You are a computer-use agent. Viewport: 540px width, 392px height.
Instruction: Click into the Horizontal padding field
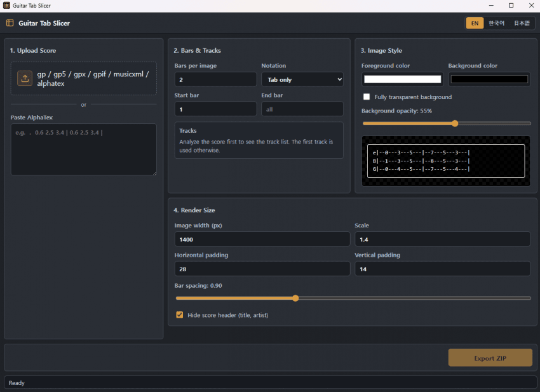(x=262, y=269)
